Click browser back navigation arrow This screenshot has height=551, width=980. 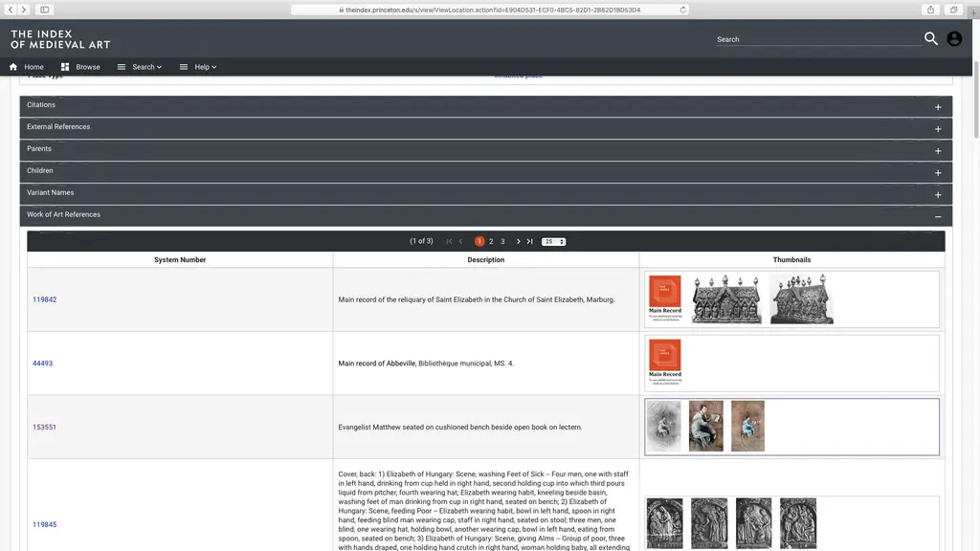pyautogui.click(x=11, y=10)
